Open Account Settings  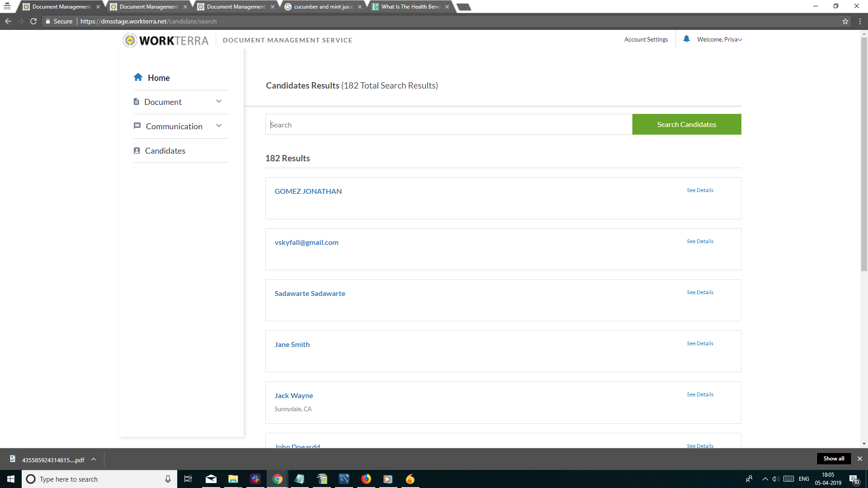click(x=646, y=39)
